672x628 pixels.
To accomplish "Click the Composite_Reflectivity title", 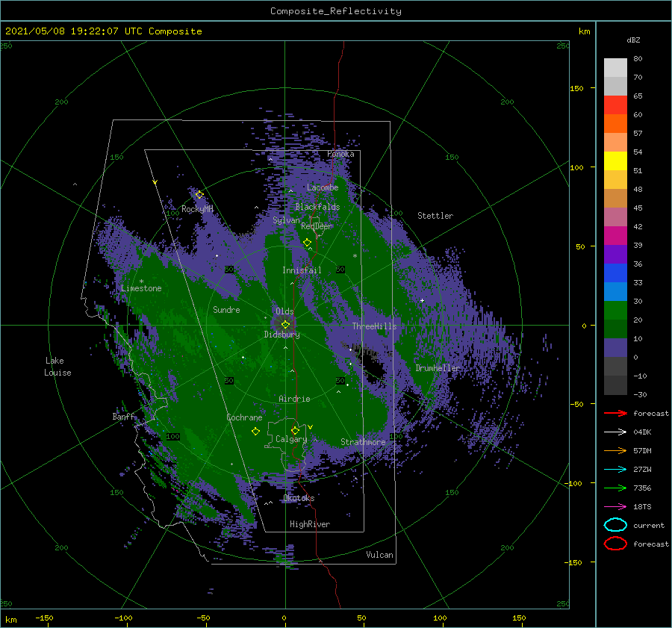I will point(336,11).
